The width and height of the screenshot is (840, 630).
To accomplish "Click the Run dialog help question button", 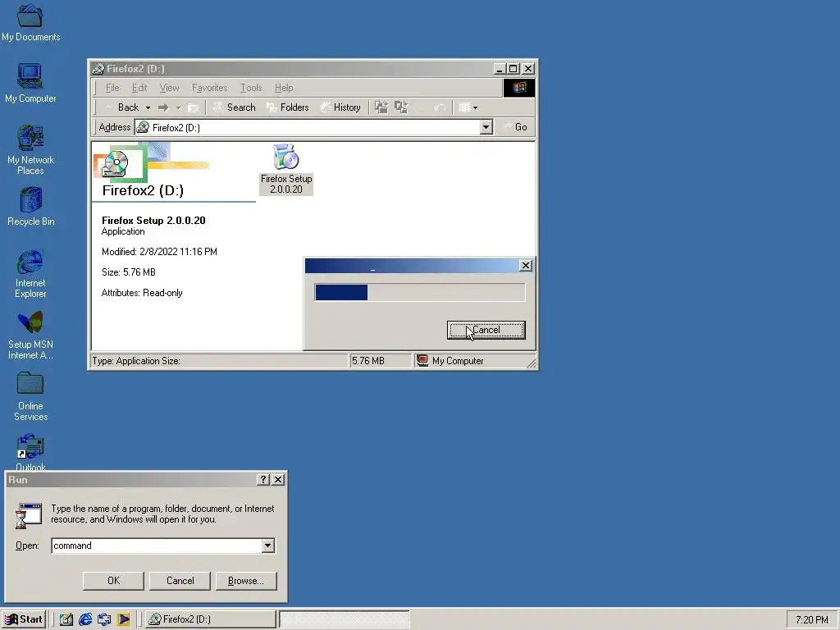I will tap(263, 479).
